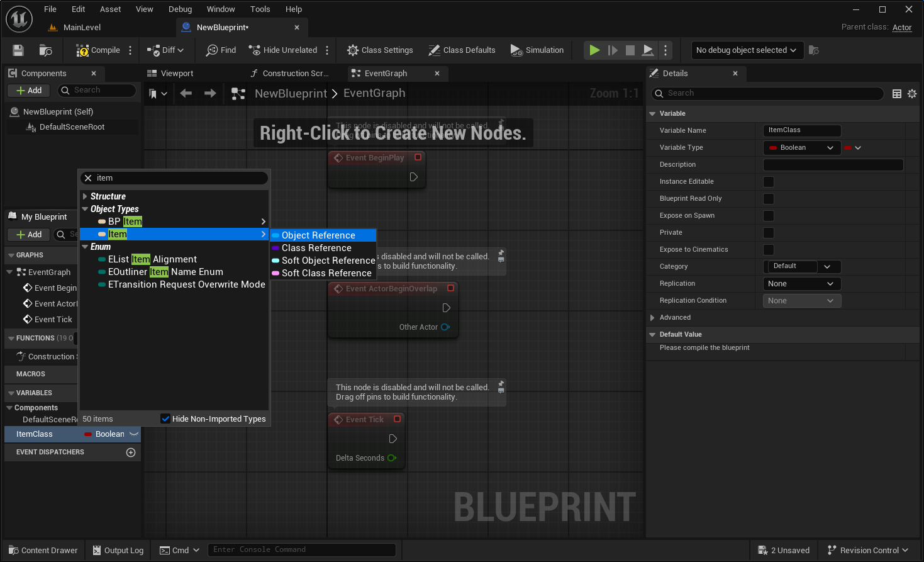Viewport: 924px width, 562px height.
Task: Toggle Hide Non-Imported Types checkbox
Action: pyautogui.click(x=165, y=419)
